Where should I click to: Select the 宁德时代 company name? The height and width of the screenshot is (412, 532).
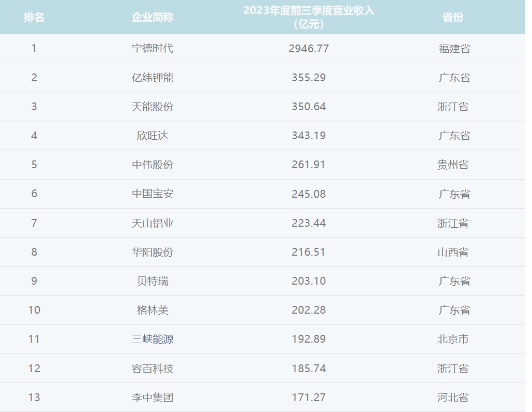153,49
